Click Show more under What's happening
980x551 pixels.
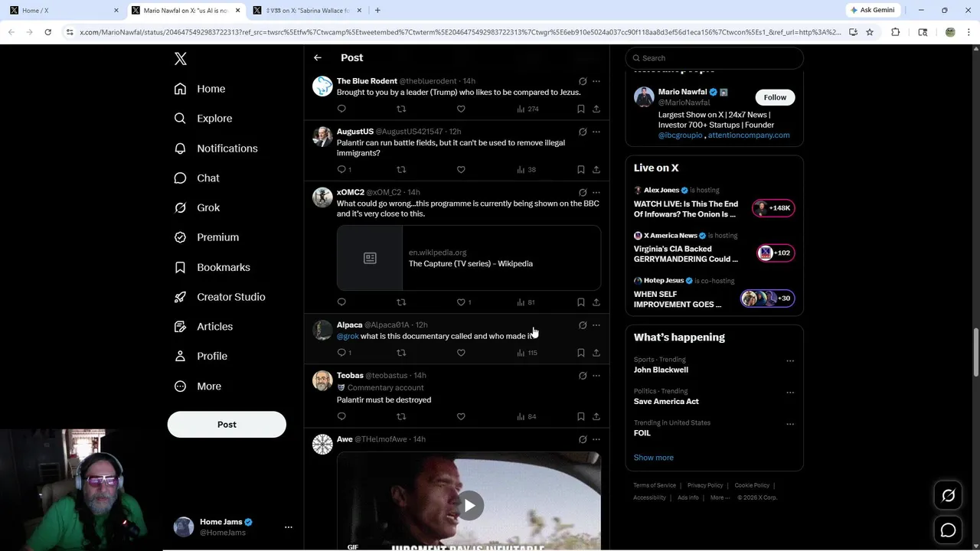(653, 458)
